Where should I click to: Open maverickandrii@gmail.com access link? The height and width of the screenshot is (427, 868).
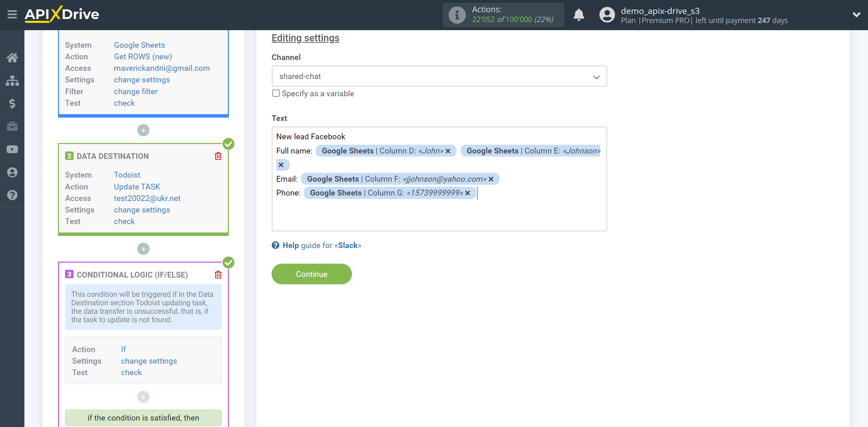[162, 68]
